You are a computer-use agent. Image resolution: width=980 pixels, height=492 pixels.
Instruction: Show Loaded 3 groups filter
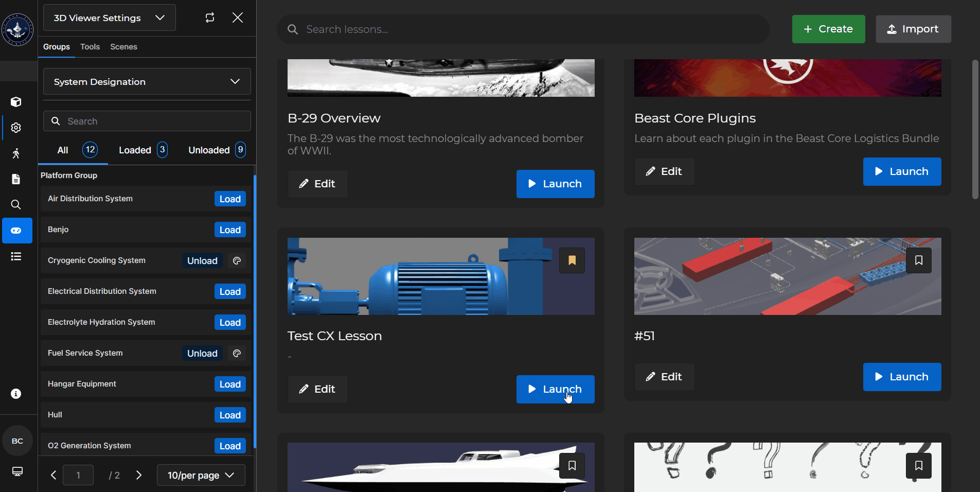(x=143, y=150)
